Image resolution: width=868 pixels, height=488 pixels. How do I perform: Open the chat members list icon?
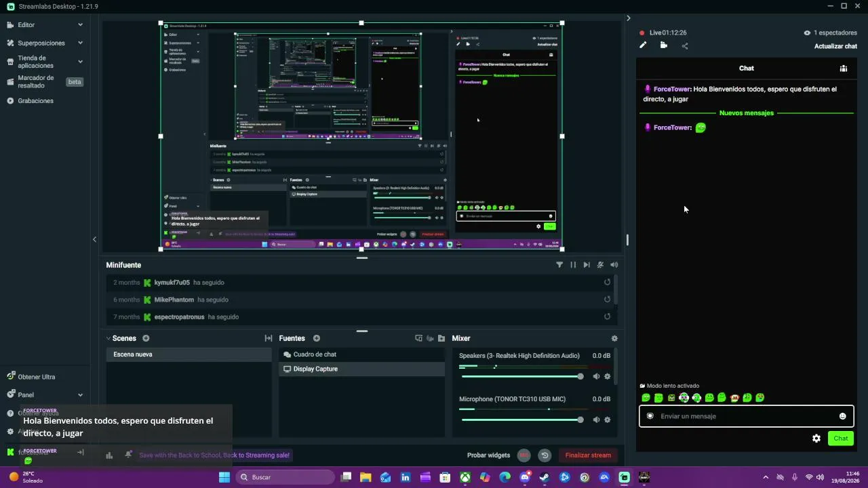[x=844, y=68]
